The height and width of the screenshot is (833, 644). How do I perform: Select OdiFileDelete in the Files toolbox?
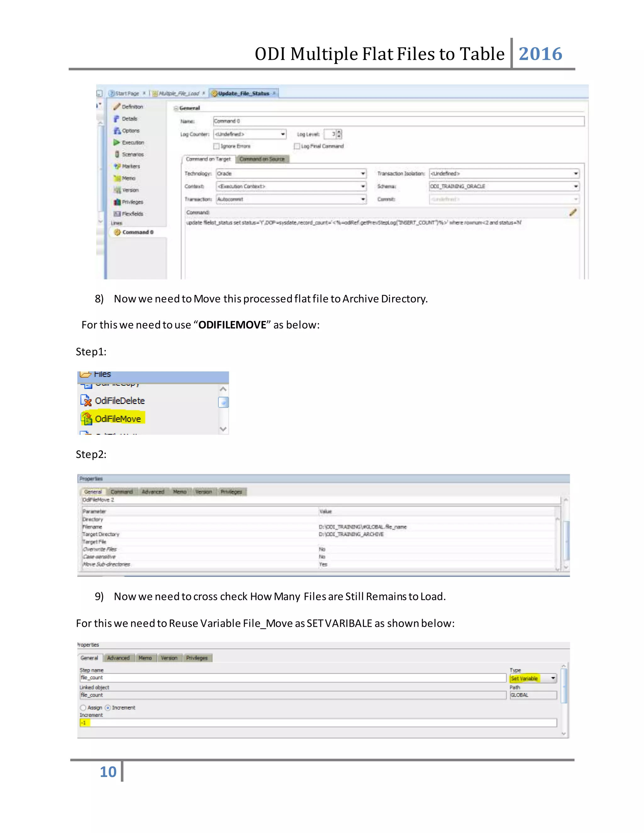[x=120, y=400]
